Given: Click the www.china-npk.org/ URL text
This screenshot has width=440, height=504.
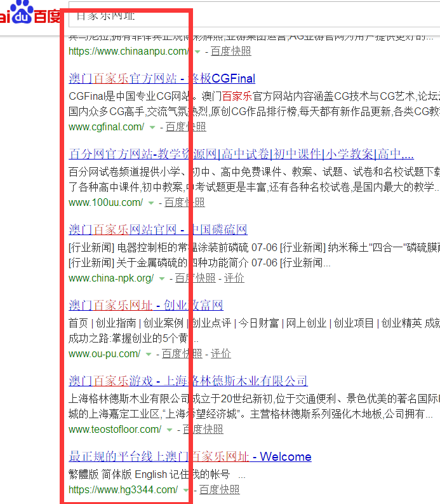Looking at the screenshot, I should pyautogui.click(x=112, y=278).
